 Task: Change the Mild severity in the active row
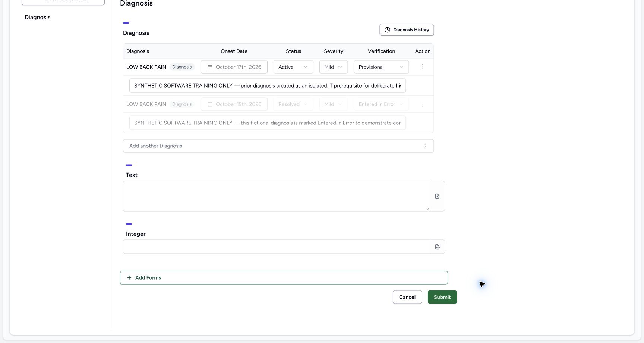334,67
